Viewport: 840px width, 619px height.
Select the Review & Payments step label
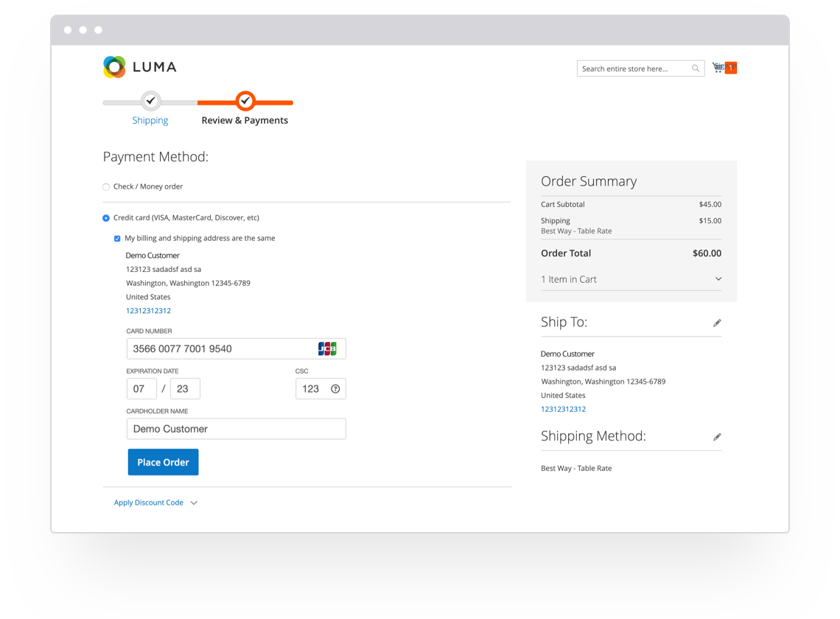coord(245,120)
